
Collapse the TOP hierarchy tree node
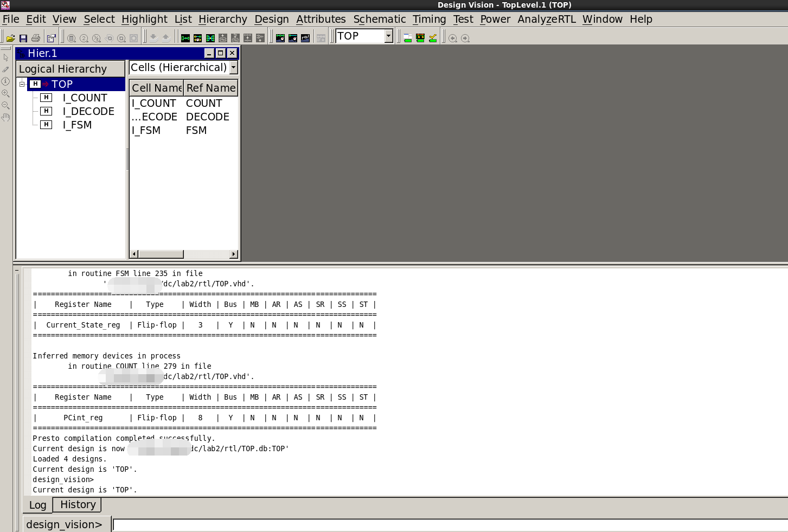22,84
